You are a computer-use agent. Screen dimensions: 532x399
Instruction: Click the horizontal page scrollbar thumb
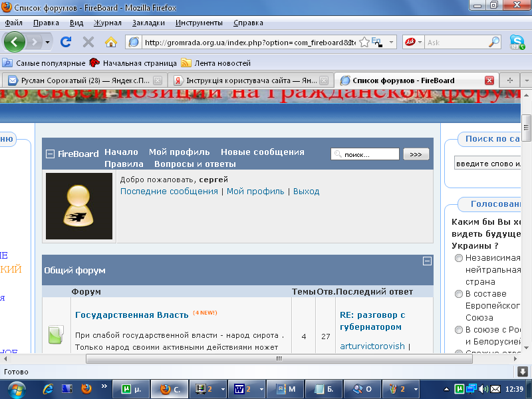click(x=279, y=358)
